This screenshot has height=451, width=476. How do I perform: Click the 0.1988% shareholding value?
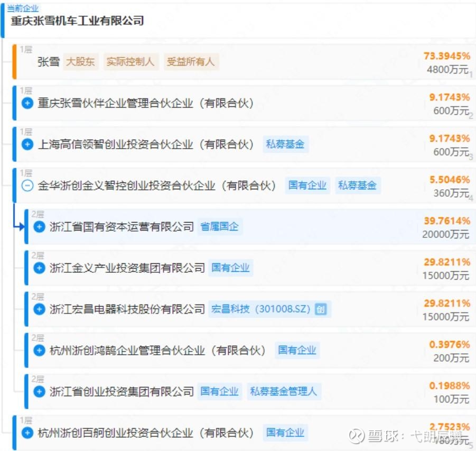tap(450, 386)
